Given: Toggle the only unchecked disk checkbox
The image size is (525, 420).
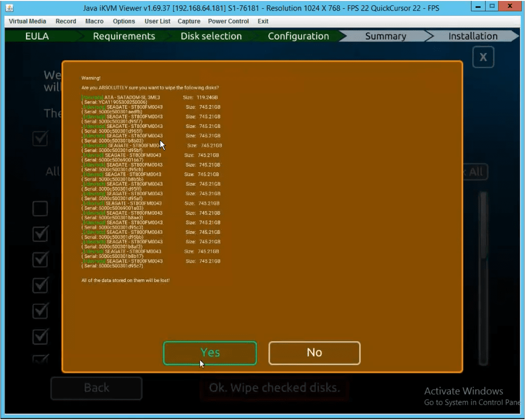Looking at the screenshot, I should tap(40, 208).
